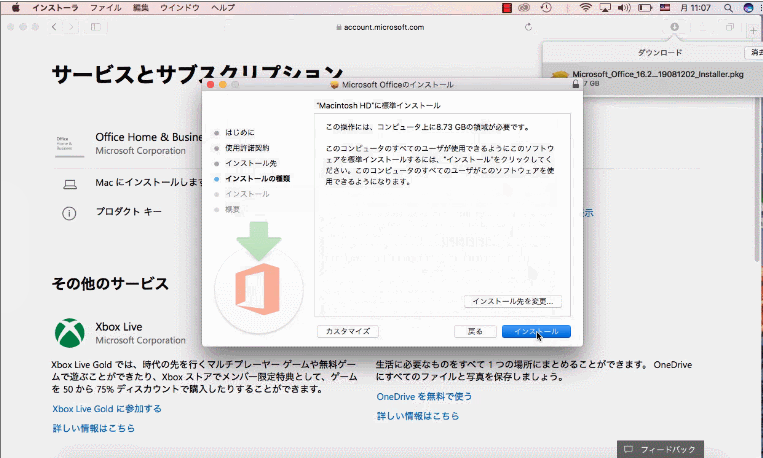
Task: Click Mac にインストールします text
Action: tap(149, 183)
